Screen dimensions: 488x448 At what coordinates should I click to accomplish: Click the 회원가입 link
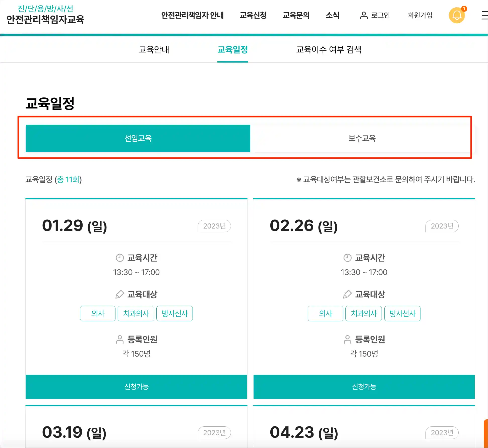click(x=420, y=15)
